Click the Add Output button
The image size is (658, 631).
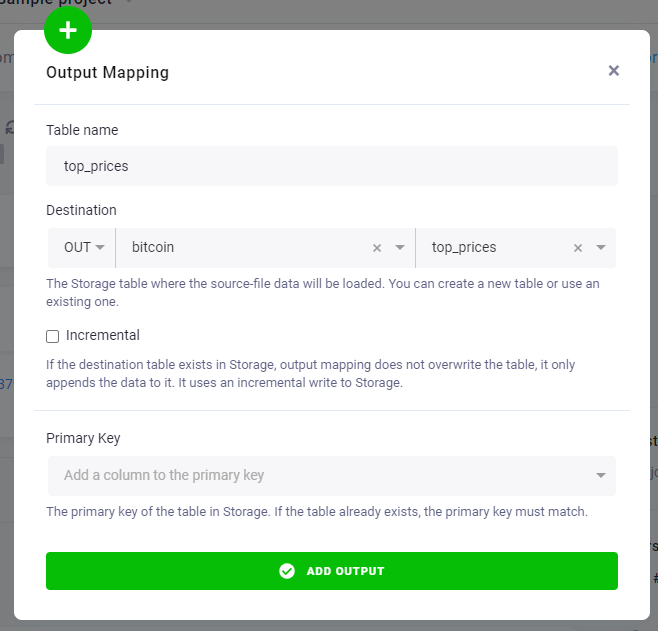(x=332, y=571)
